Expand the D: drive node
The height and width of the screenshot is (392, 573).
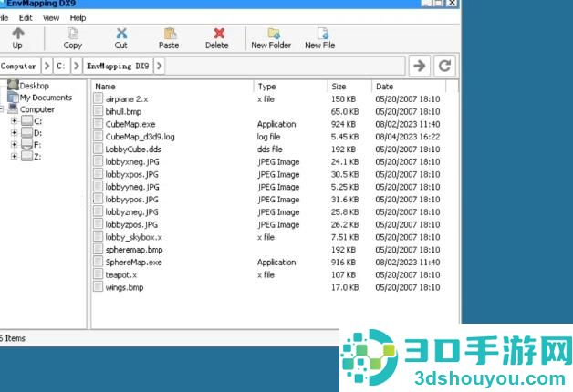pyautogui.click(x=14, y=132)
